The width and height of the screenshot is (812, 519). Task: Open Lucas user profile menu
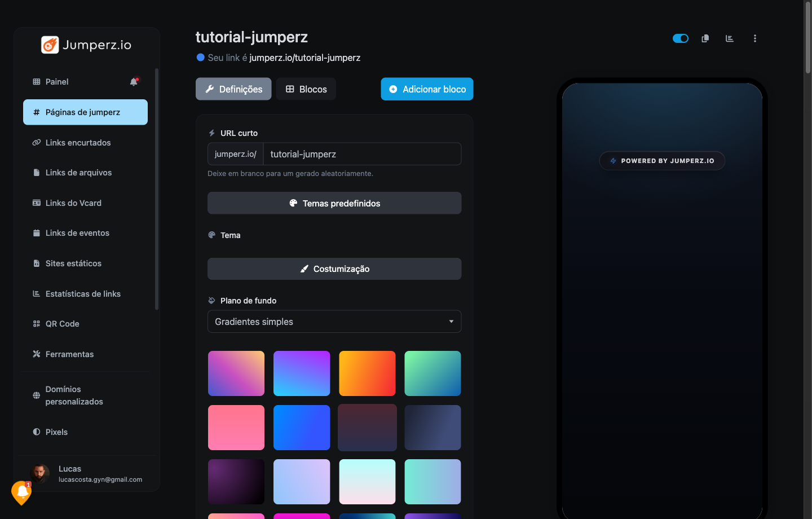(87, 474)
